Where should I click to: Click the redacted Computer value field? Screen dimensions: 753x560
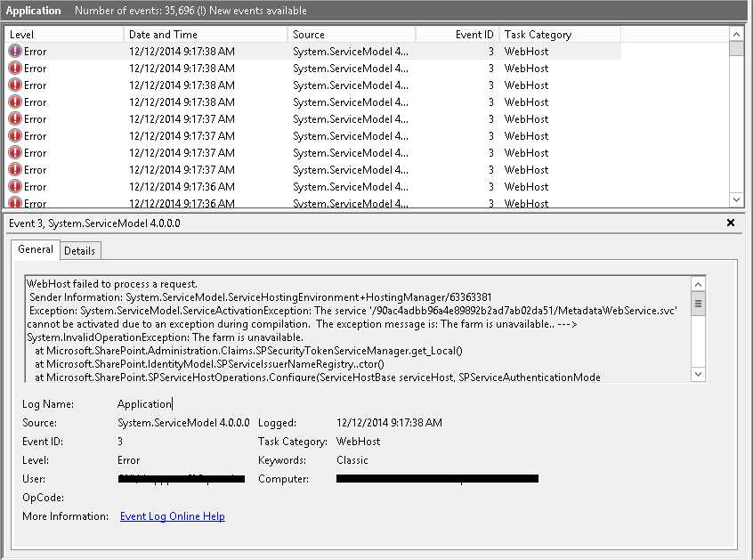point(438,478)
